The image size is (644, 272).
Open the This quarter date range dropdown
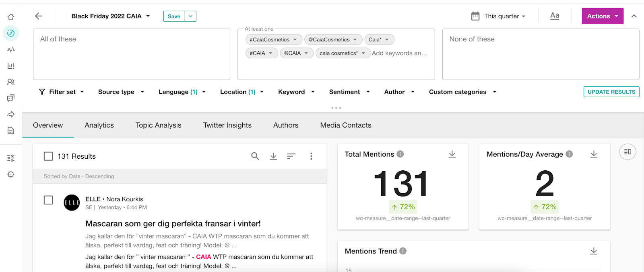point(505,16)
